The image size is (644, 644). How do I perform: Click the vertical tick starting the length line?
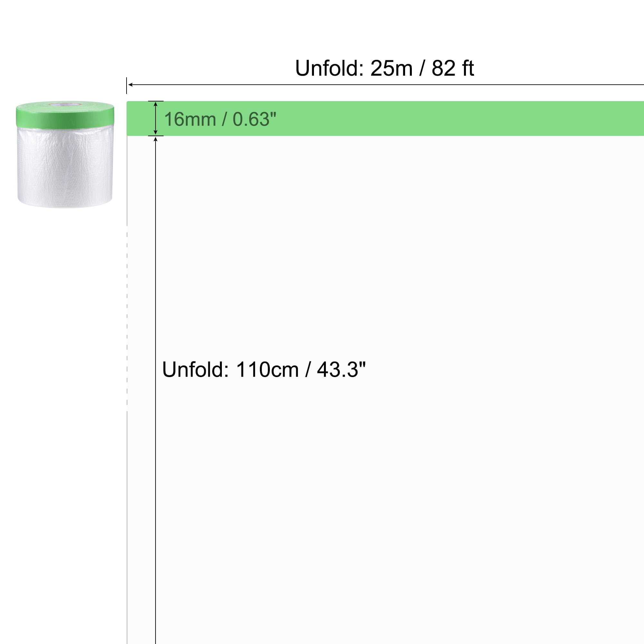[x=127, y=85]
